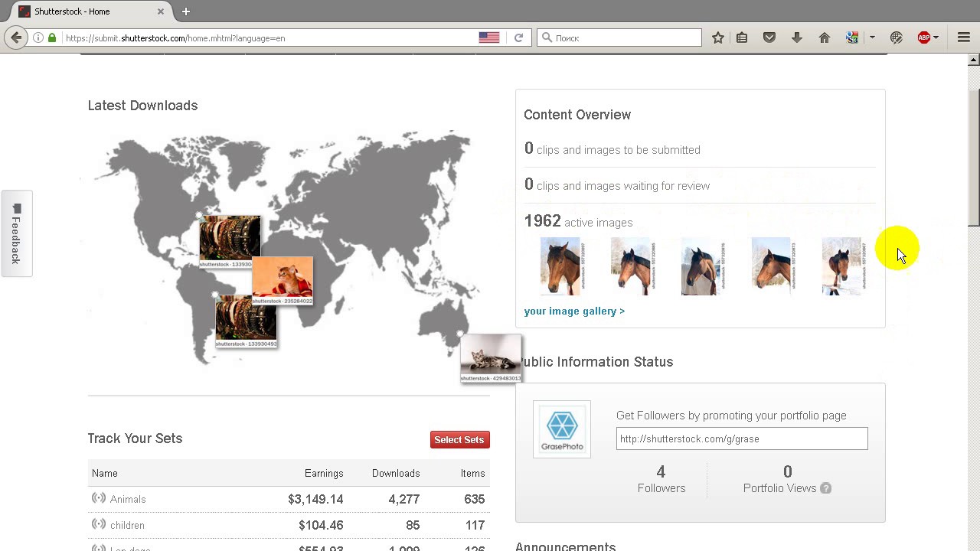Click the Portfolio Views help icon
Viewport: 980px width, 551px height.
point(825,488)
